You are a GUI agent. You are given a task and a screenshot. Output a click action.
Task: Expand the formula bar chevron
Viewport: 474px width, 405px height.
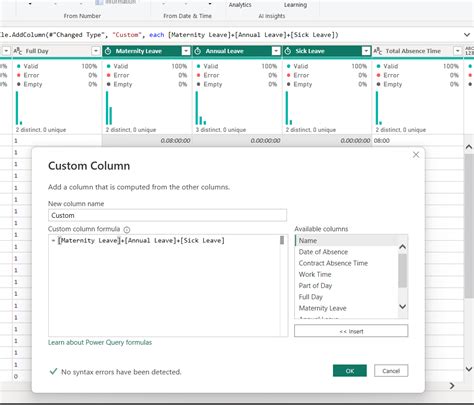467,35
